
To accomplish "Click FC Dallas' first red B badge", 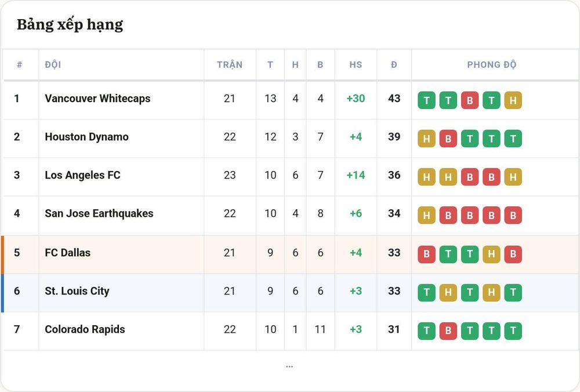I will (426, 254).
